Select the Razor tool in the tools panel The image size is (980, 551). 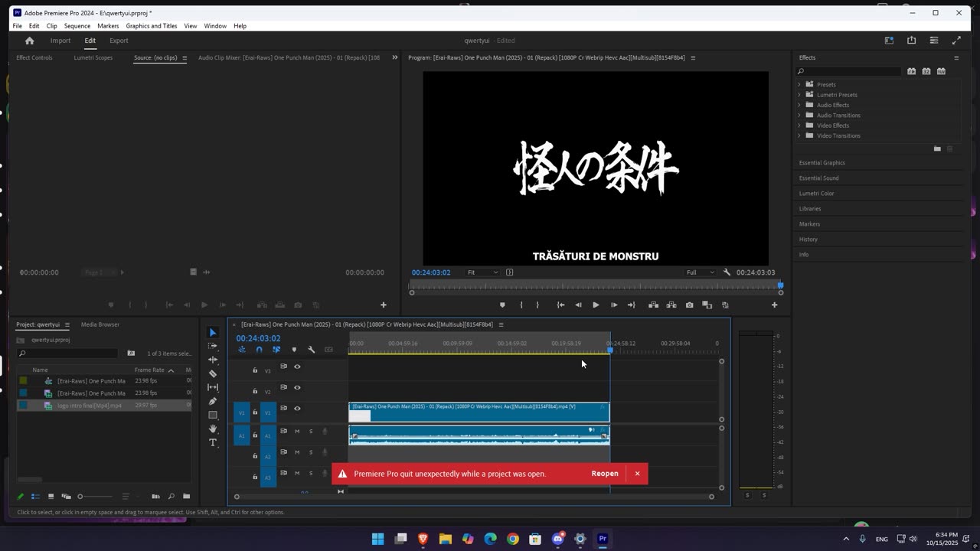213,373
